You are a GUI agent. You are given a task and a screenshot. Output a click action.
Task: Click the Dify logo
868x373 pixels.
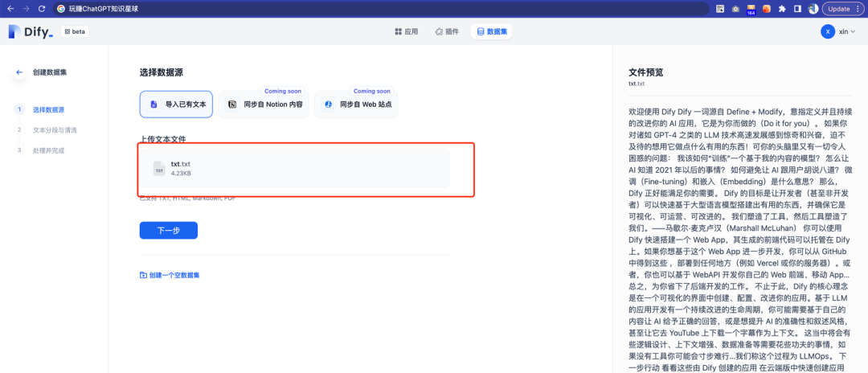pyautogui.click(x=31, y=32)
